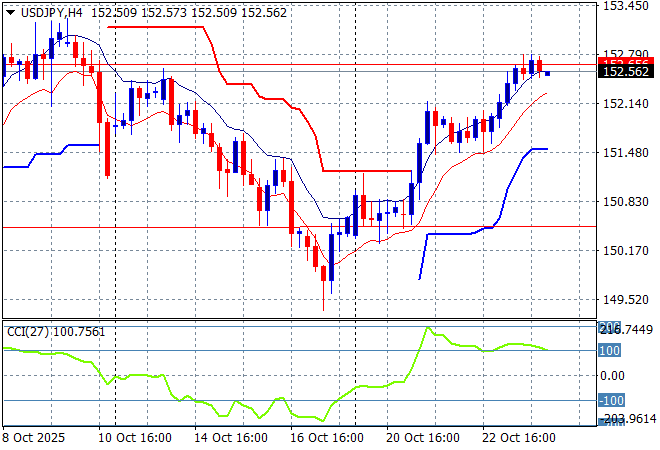This screenshot has width=660, height=450.
Task: Click the 10 Oct 16:00 time label
Action: point(135,438)
